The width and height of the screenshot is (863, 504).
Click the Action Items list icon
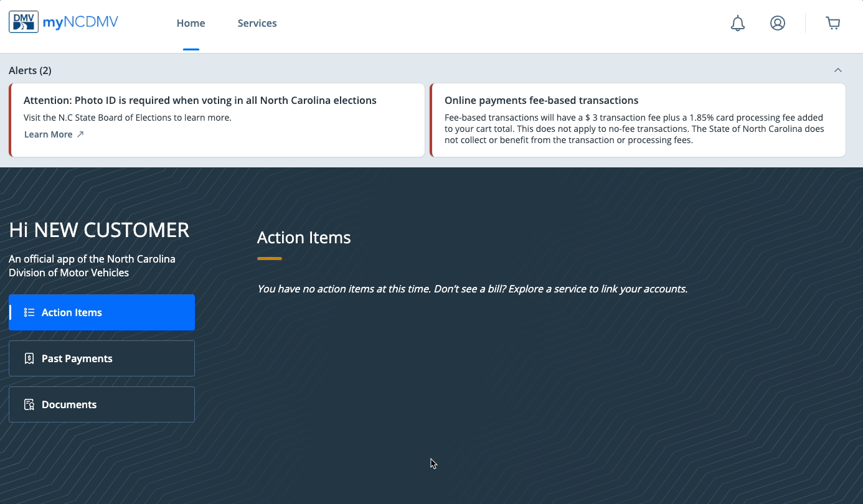(x=29, y=312)
